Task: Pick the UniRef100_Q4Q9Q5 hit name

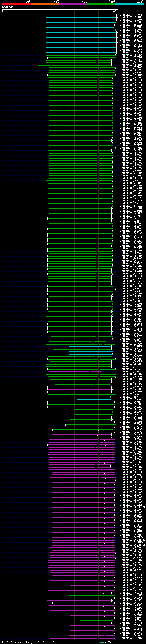Action: coord(131,389)
